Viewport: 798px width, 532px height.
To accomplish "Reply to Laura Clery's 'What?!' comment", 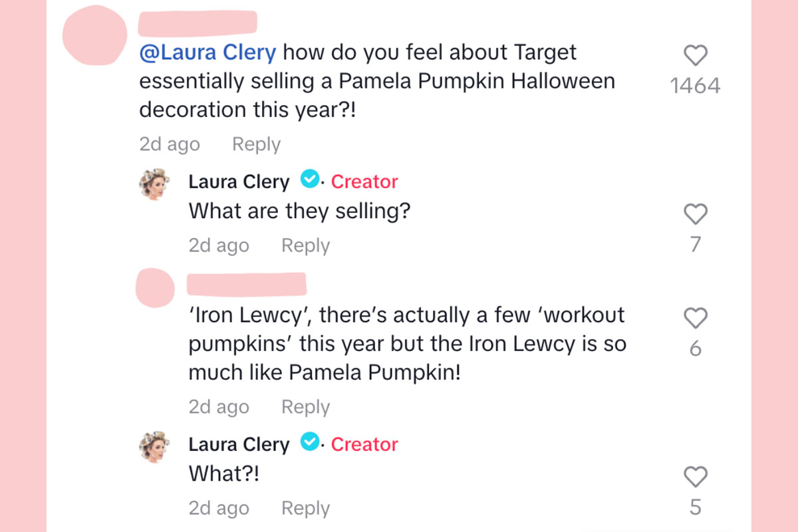I will [x=305, y=507].
